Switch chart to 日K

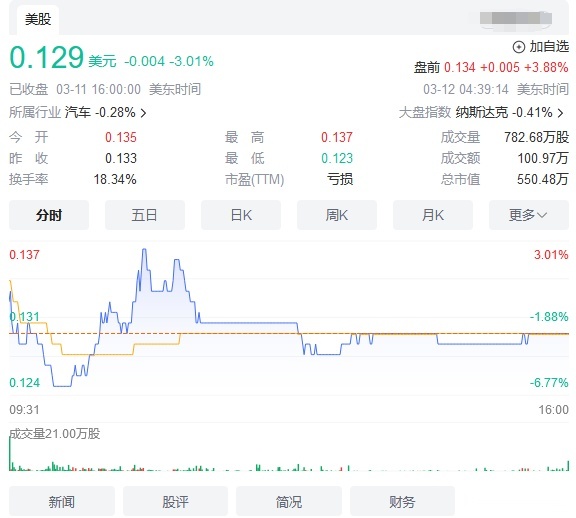point(241,215)
